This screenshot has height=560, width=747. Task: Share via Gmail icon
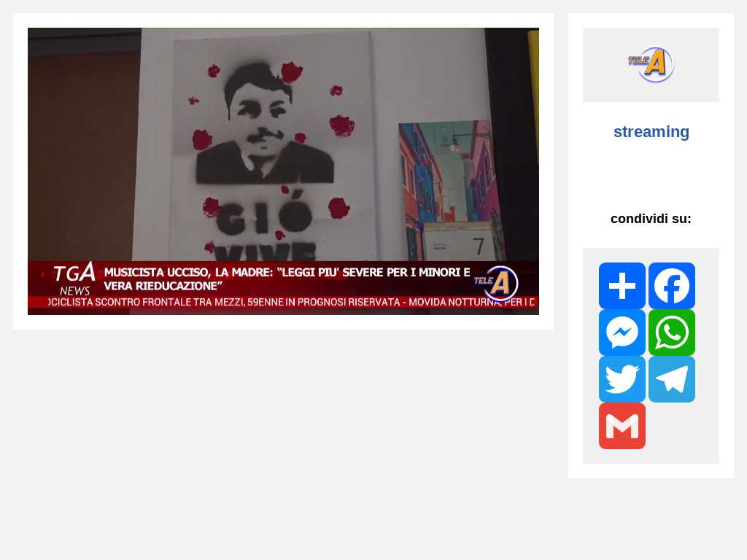tap(622, 426)
